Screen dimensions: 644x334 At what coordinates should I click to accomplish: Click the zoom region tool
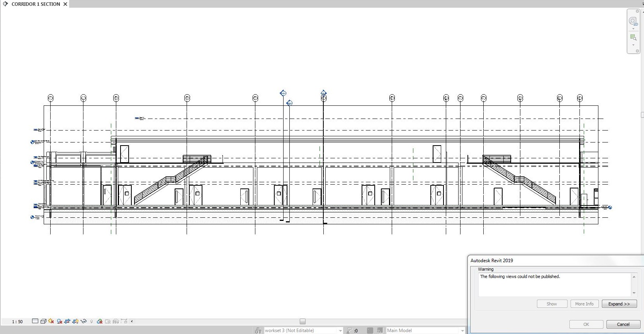(633, 37)
